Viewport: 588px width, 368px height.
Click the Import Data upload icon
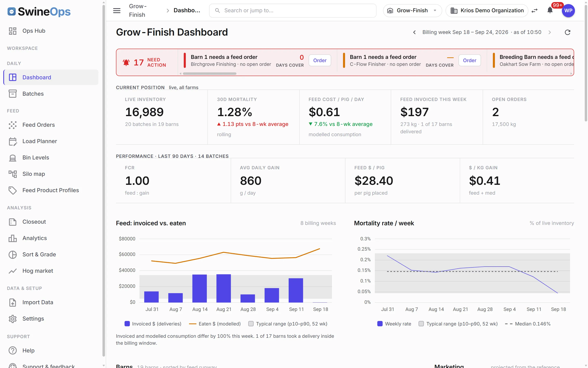13,302
